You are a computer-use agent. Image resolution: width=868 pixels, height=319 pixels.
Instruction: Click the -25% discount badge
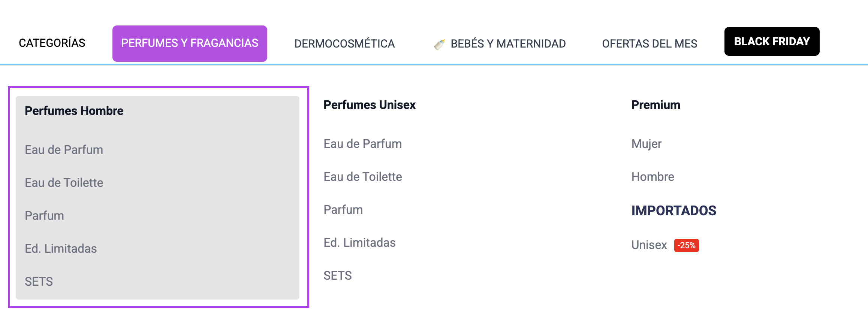pos(686,246)
